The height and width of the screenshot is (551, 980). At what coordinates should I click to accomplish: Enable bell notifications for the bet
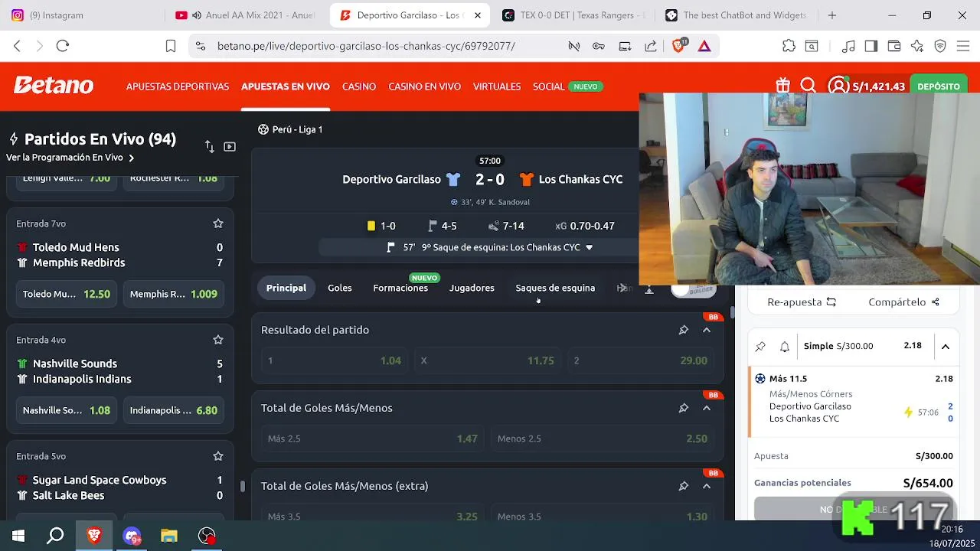[x=785, y=346]
